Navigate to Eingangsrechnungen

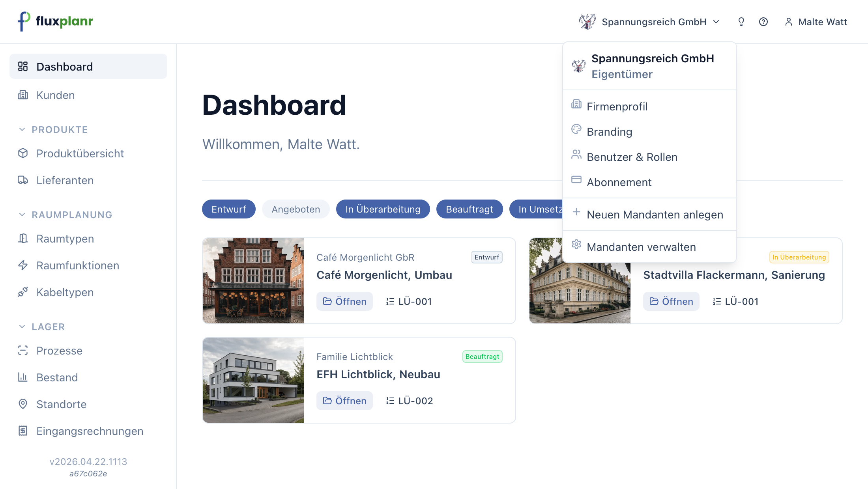coord(88,431)
